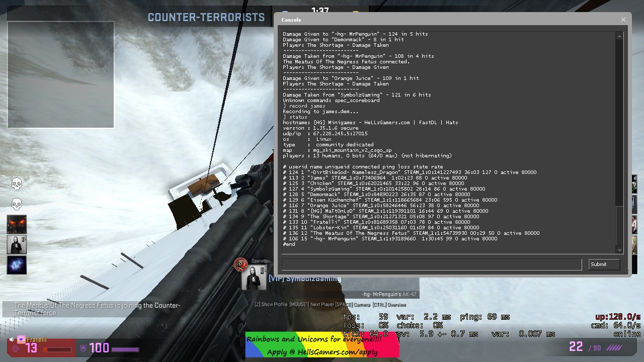Screen dimensions: 644x362
Task: Click 'Damage Taken from "SymbolzGaming"' console line
Action: click(357, 95)
